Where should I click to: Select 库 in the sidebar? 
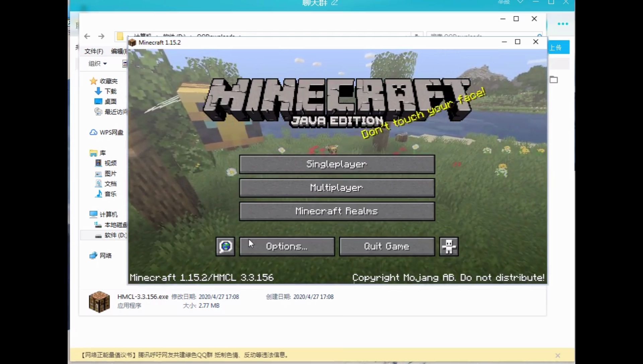tap(103, 153)
